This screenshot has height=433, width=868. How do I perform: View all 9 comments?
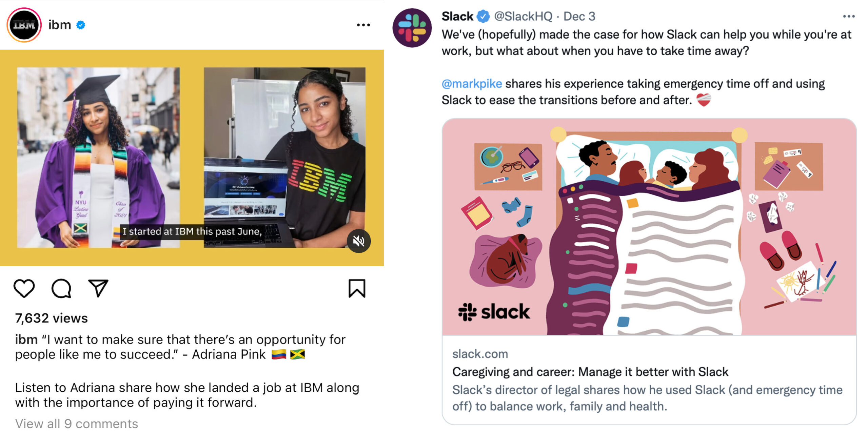[x=77, y=424]
